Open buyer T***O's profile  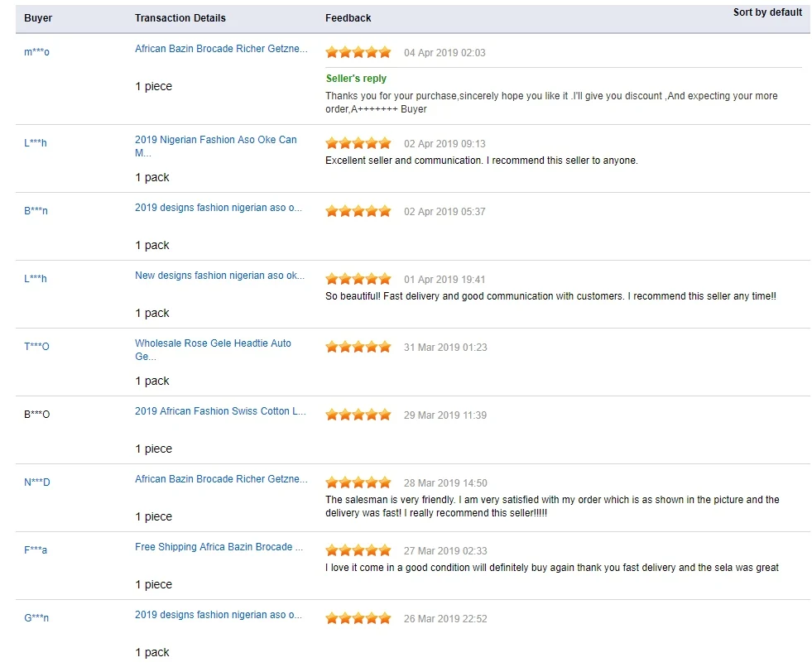36,347
